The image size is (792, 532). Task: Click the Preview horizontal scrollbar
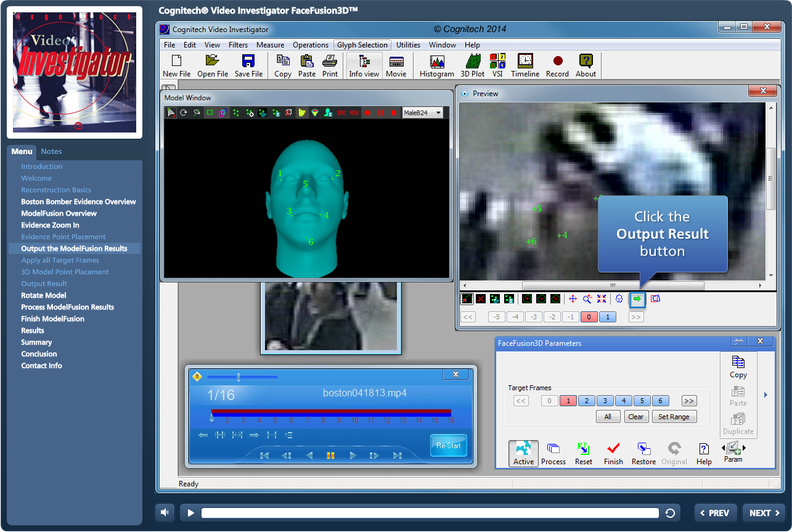pos(613,285)
